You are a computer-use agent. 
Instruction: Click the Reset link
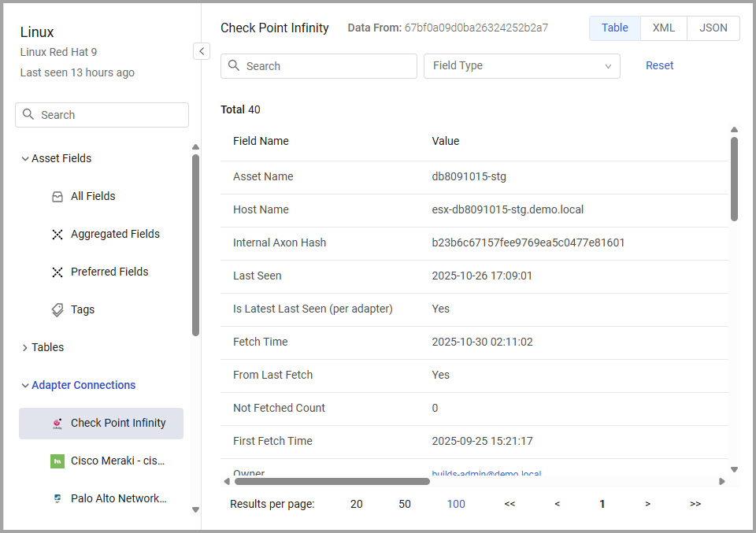click(x=659, y=65)
